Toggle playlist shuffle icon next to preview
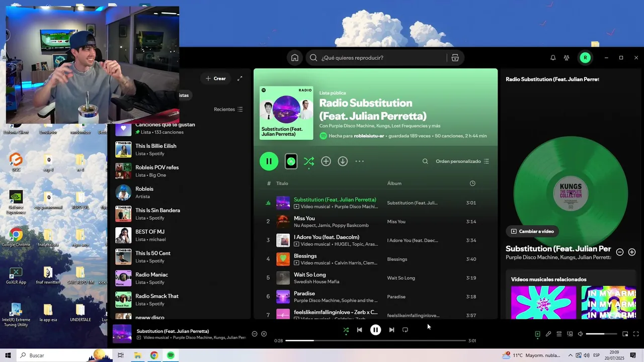The image size is (644, 362). pos(309,161)
